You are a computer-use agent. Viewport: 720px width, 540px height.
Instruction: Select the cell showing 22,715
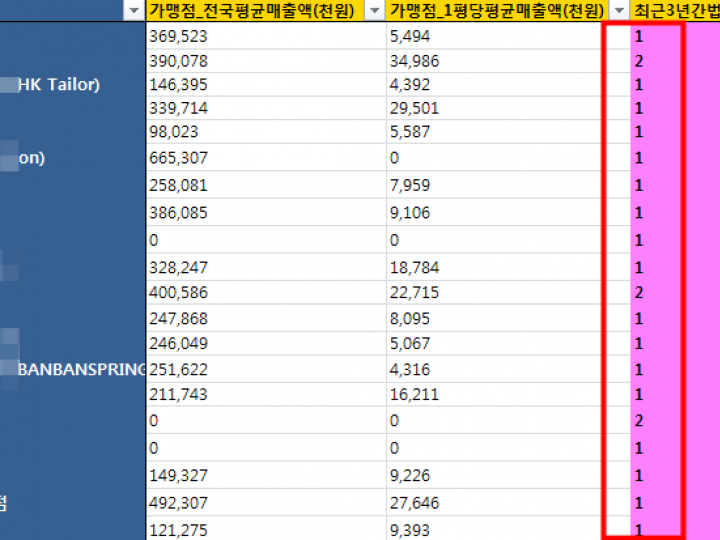495,293
